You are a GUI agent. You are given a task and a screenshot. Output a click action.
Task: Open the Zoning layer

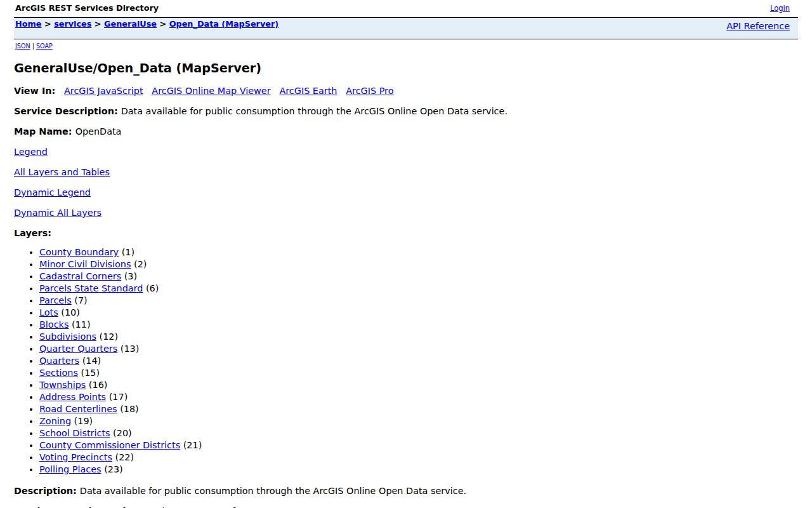click(55, 421)
